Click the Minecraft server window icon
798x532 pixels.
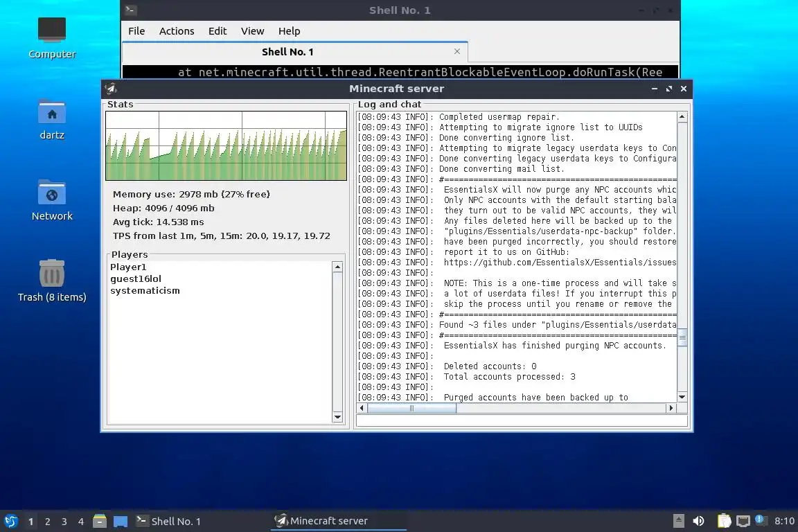(111, 89)
